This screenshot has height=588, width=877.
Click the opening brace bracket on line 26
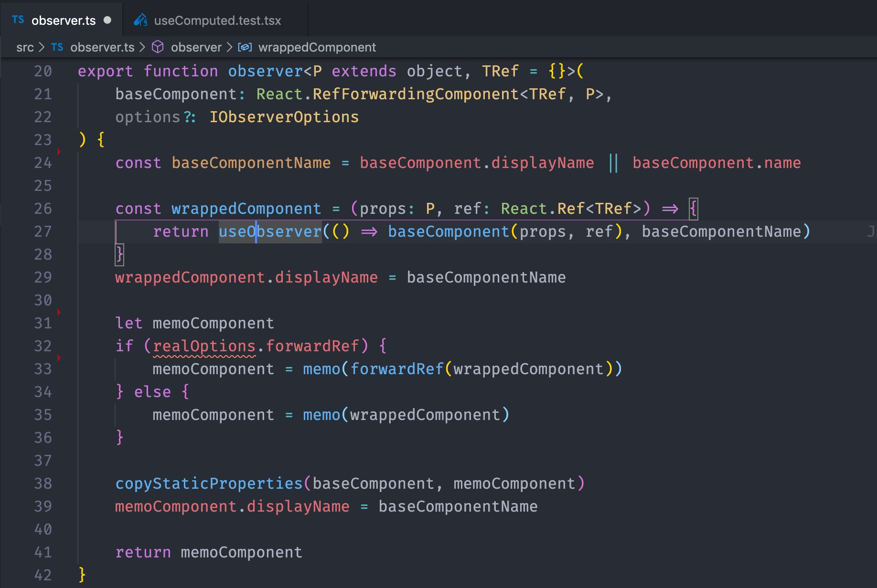pyautogui.click(x=693, y=209)
